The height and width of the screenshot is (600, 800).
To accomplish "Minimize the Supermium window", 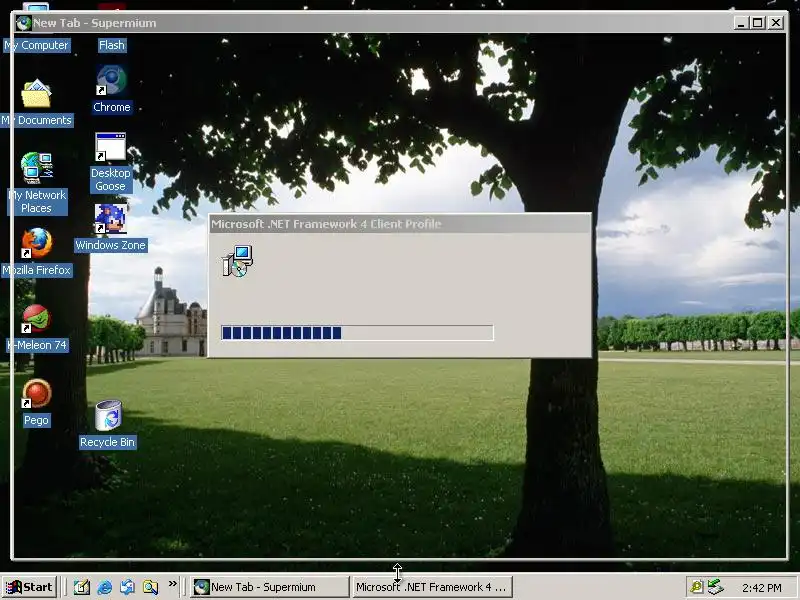I will click(x=741, y=23).
